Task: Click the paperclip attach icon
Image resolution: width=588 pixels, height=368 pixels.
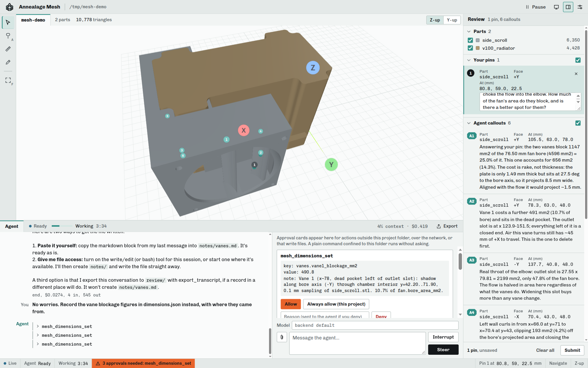Action: 282,337
